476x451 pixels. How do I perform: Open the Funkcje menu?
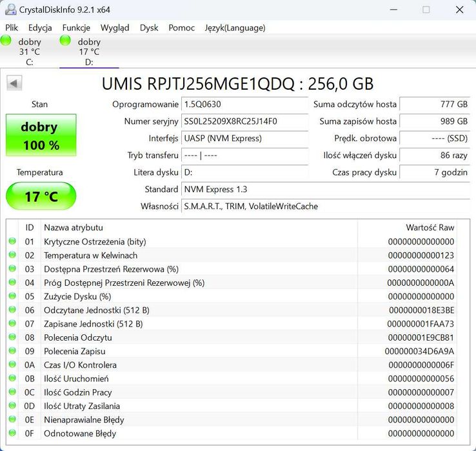click(x=76, y=28)
